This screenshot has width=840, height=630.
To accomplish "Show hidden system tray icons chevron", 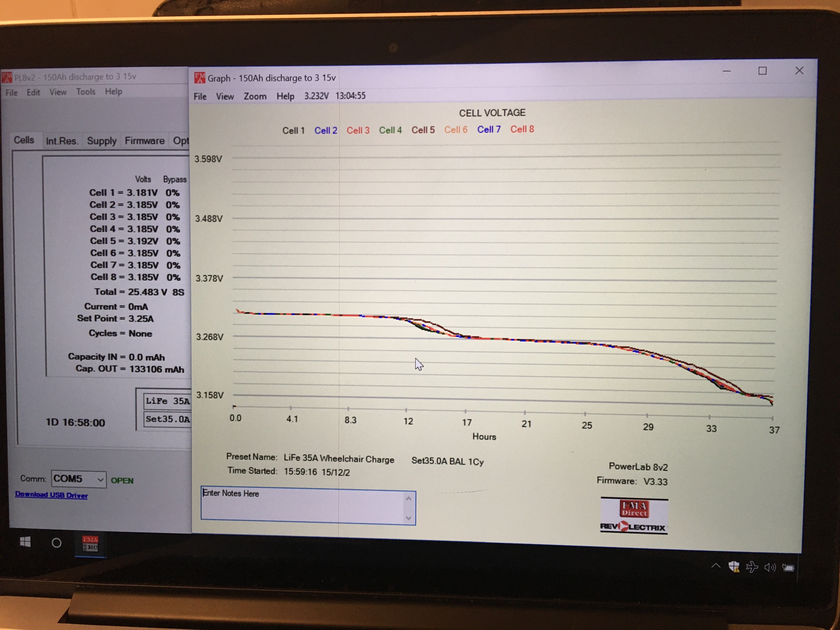I will click(716, 566).
